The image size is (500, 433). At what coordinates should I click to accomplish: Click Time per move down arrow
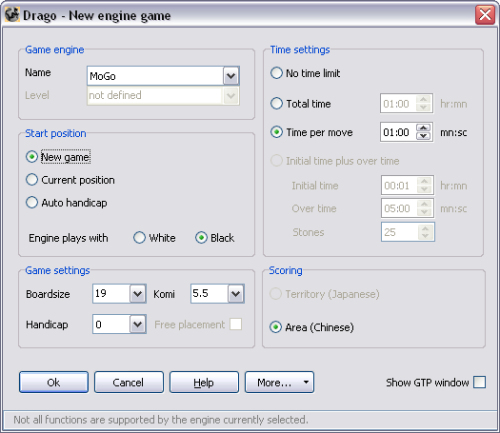[423, 136]
